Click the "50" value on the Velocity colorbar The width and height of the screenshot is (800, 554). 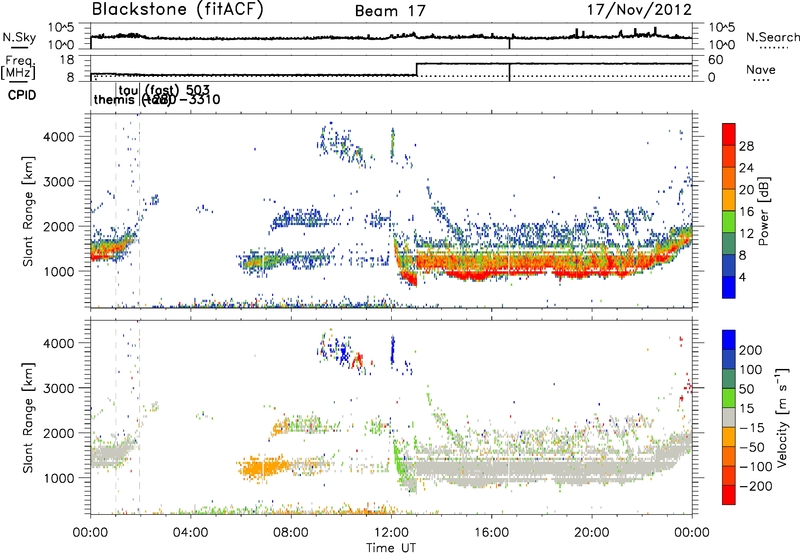click(746, 389)
